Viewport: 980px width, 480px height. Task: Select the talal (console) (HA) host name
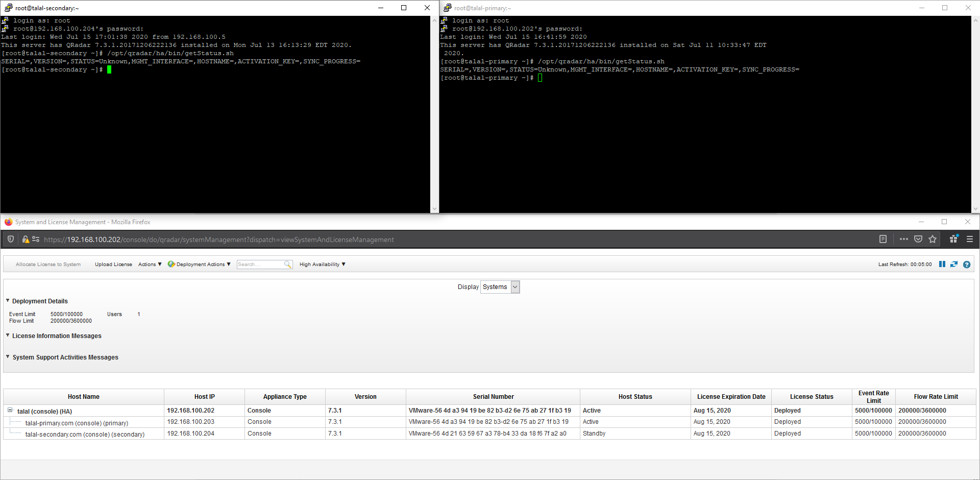44,412
